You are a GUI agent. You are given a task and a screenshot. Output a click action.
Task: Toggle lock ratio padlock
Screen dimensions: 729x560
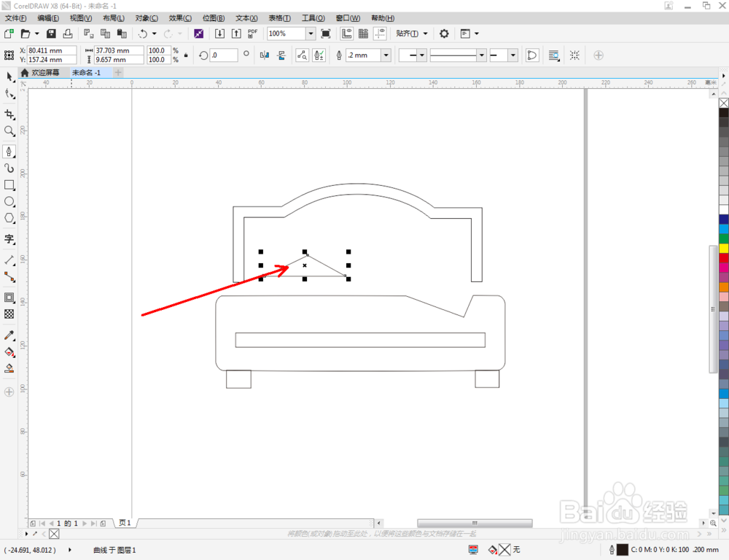pos(186,55)
